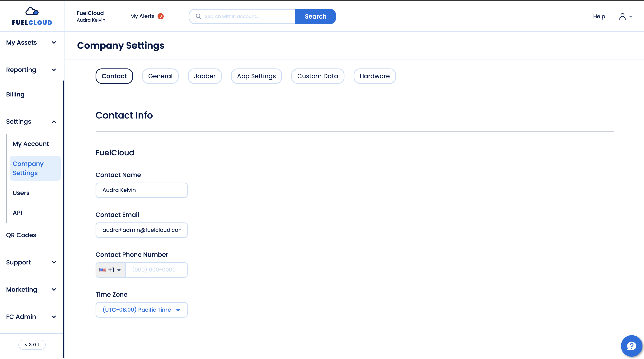Select Company Settings in the sidebar
Image resolution: width=644 pixels, height=359 pixels.
click(35, 168)
